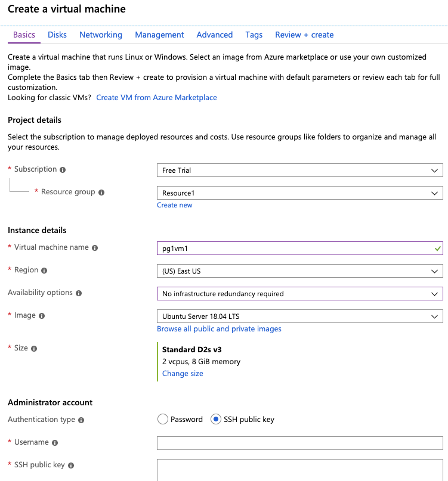Click the info icon beside Region
This screenshot has width=448, height=481.
pos(44,271)
